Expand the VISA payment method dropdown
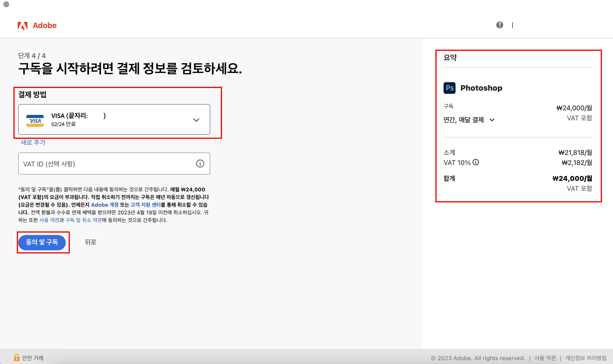Image resolution: width=613 pixels, height=364 pixels. click(x=114, y=119)
